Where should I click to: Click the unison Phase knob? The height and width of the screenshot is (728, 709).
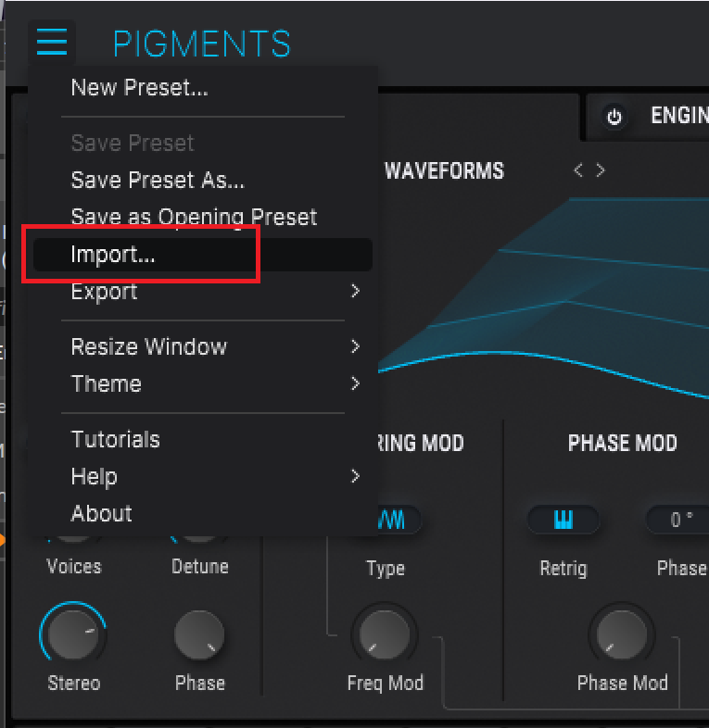pyautogui.click(x=199, y=634)
